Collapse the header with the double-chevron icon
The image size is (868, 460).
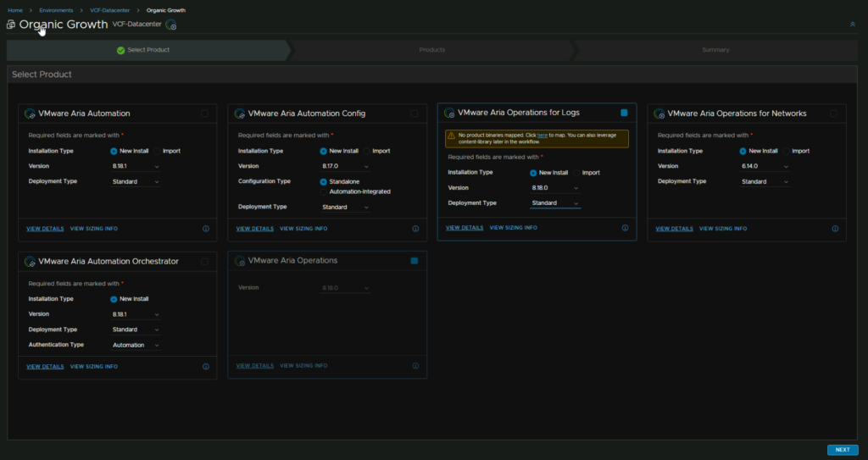click(853, 25)
